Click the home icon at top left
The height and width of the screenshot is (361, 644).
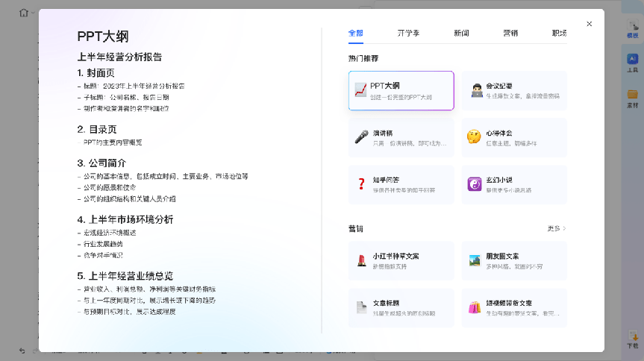point(24,13)
